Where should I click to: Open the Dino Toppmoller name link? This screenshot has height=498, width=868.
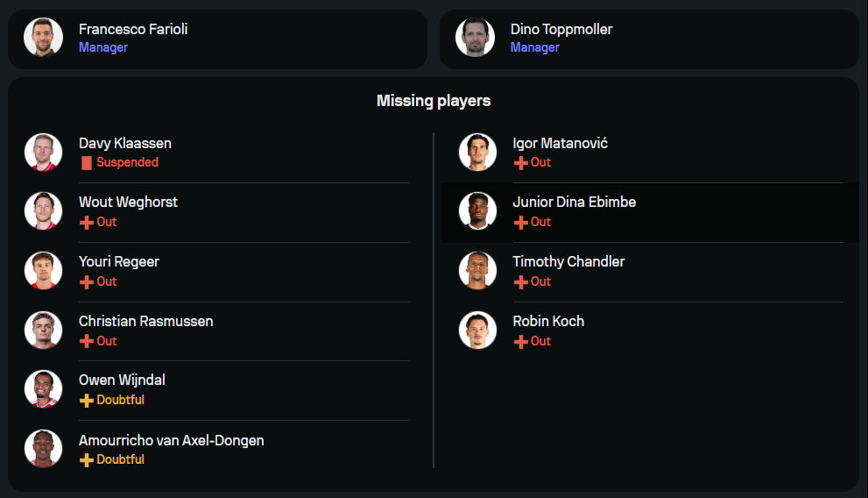[561, 29]
